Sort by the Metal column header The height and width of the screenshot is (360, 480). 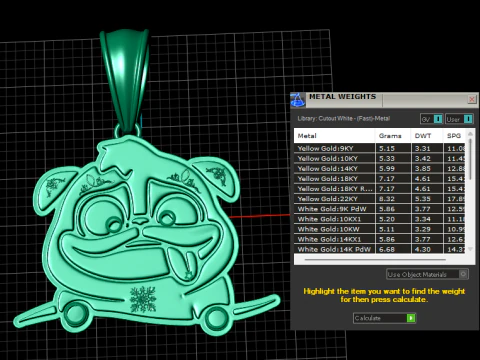pos(334,136)
